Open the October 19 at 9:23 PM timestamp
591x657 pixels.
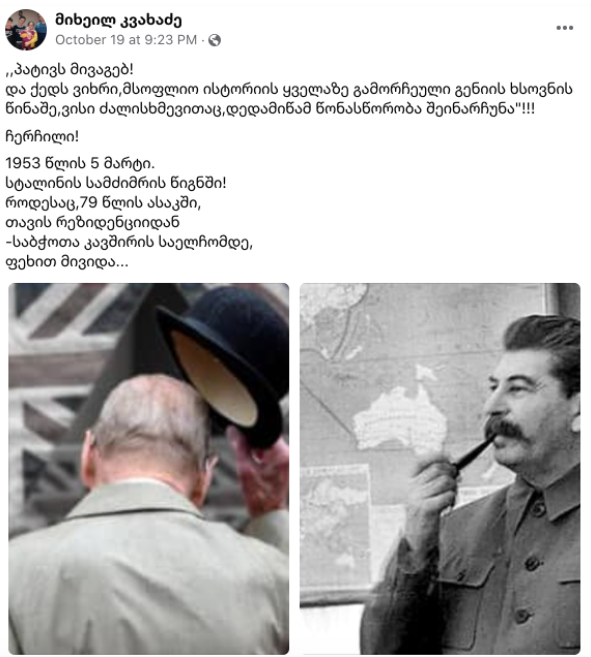126,40
